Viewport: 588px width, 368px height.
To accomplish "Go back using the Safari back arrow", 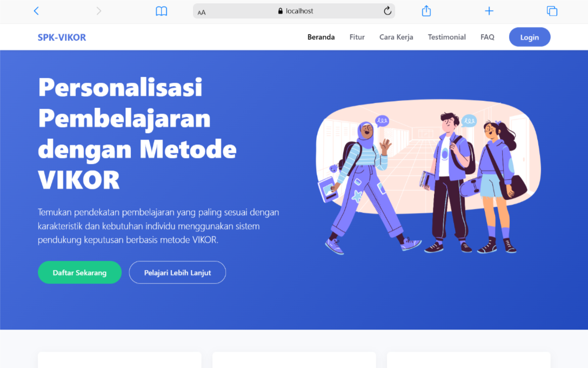I will [36, 11].
